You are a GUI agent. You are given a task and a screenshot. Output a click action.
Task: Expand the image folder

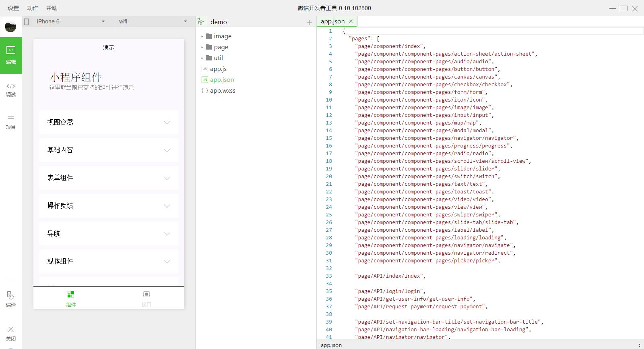[202, 36]
